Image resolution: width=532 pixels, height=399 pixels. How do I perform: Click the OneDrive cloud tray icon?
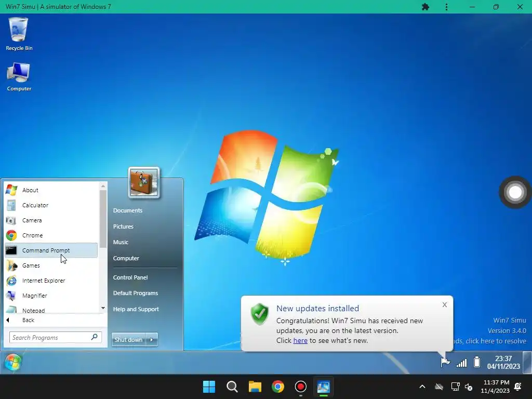coord(439,387)
